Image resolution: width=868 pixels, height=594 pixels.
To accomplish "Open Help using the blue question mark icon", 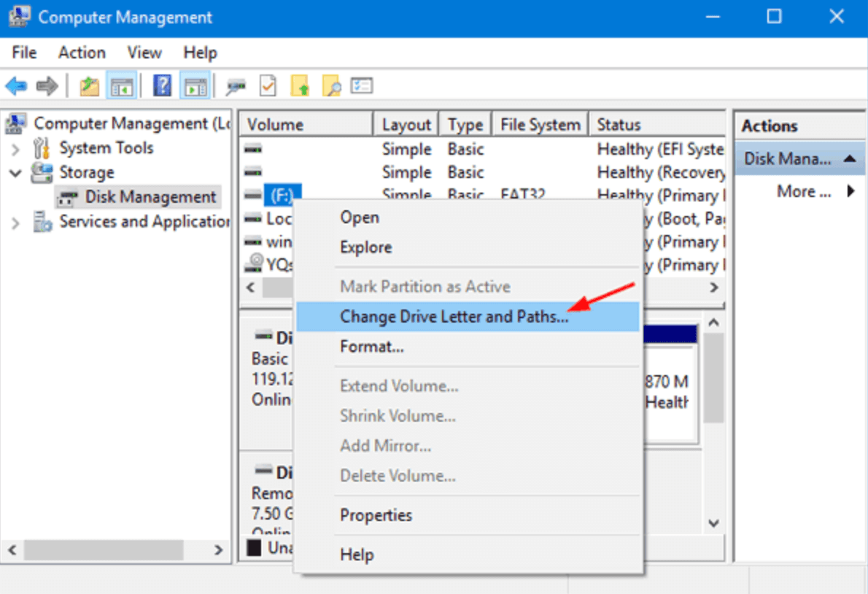I will tap(161, 85).
